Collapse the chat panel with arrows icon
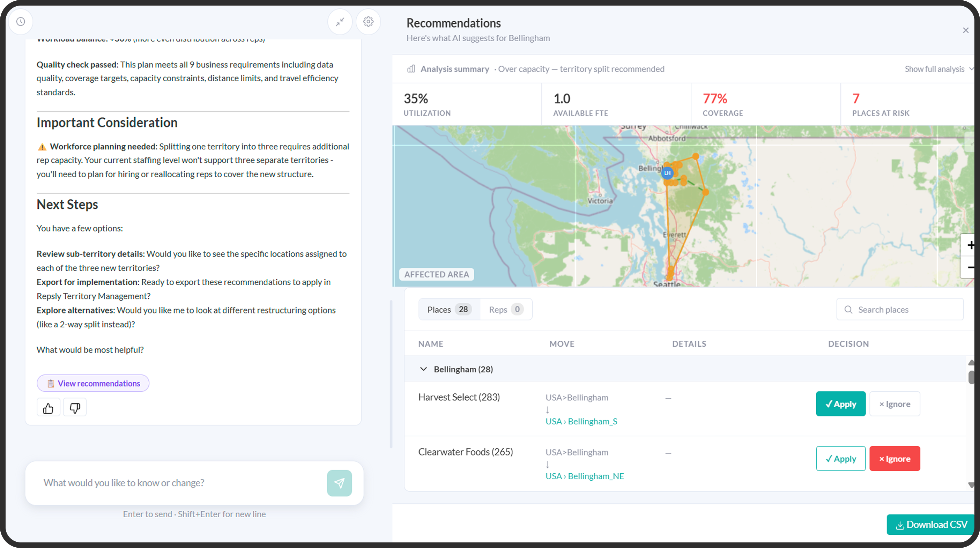This screenshot has height=548, width=980. click(340, 22)
